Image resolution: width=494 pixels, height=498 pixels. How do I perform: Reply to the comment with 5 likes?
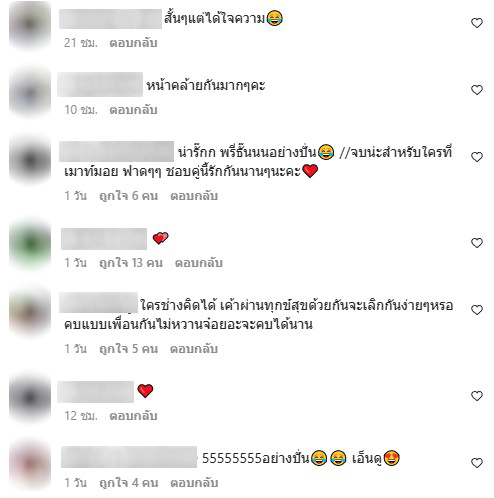pos(194,349)
